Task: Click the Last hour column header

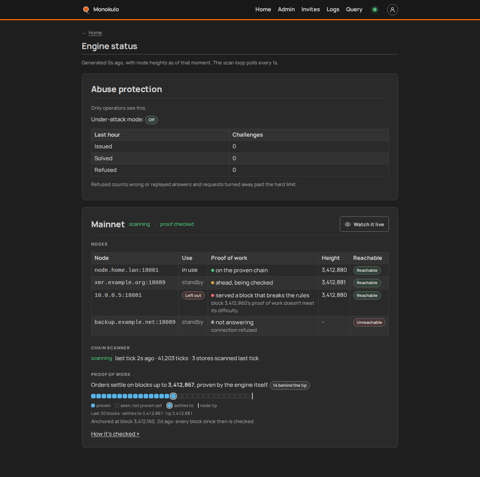Action: click(x=107, y=135)
